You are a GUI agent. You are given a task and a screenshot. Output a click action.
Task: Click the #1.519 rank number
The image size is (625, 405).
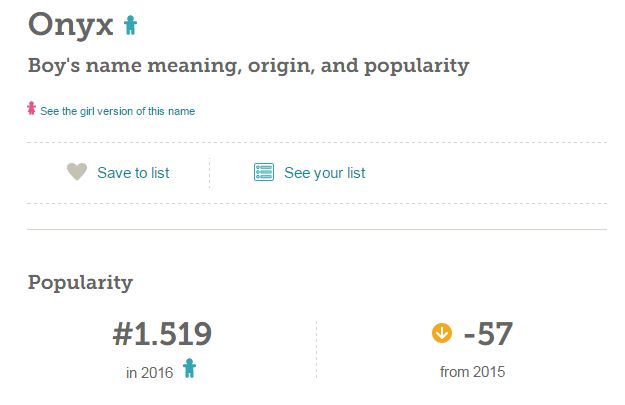(x=162, y=334)
